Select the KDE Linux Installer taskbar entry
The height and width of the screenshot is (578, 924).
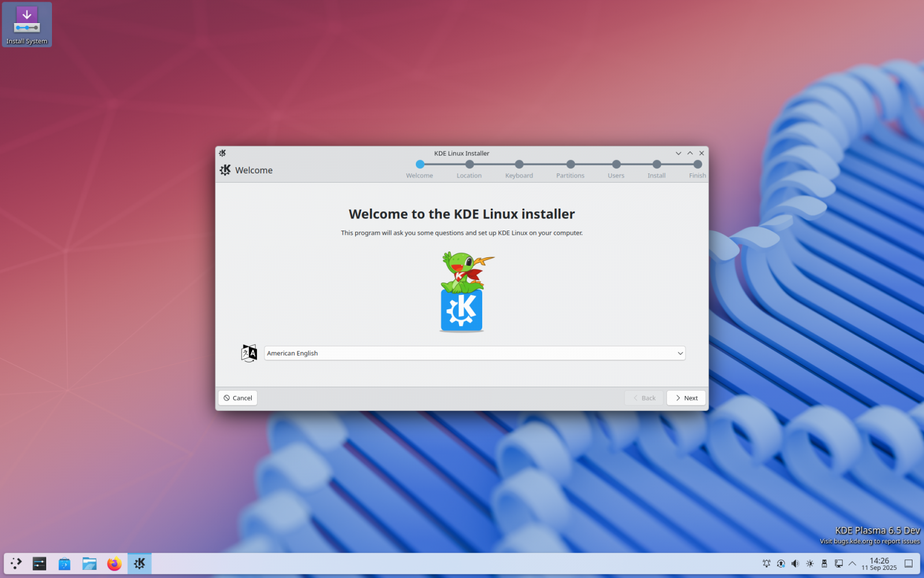pyautogui.click(x=140, y=564)
